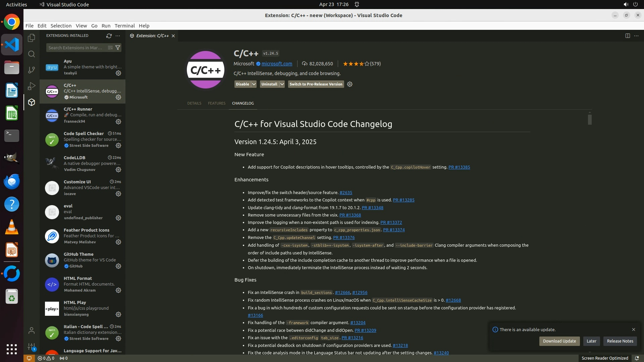Screen dimensions: 644x362
Task: Click the filter extensions funnel icon
Action: [118, 48]
